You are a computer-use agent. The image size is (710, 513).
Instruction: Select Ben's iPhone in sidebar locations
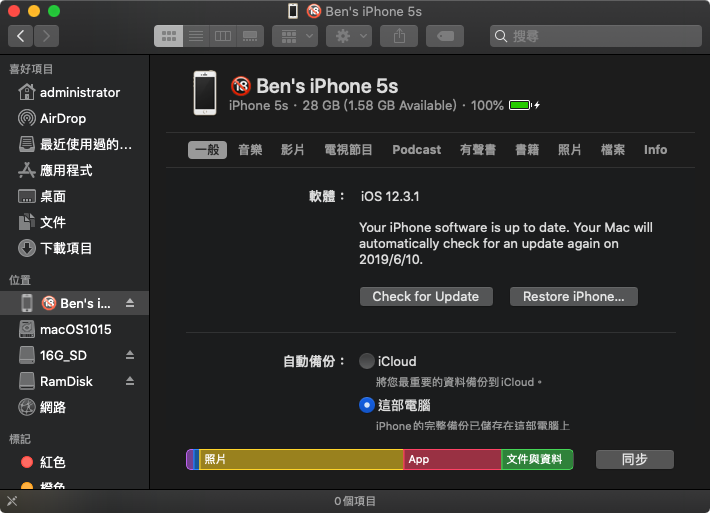[x=75, y=303]
